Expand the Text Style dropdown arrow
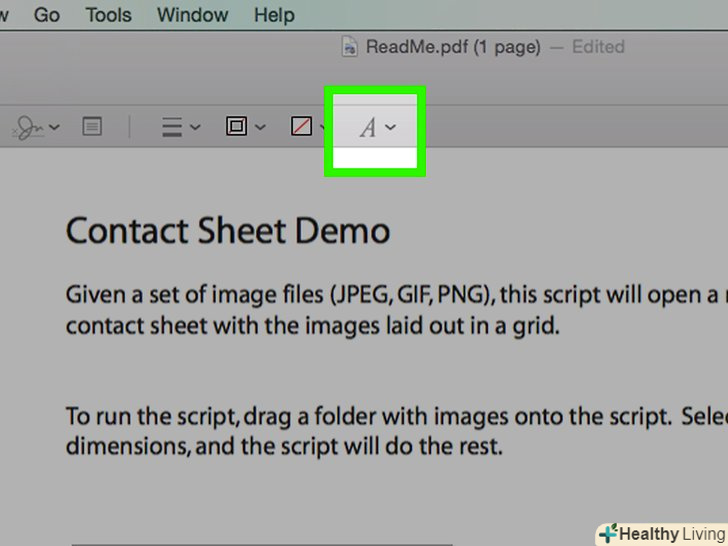728x546 pixels. tap(391, 127)
